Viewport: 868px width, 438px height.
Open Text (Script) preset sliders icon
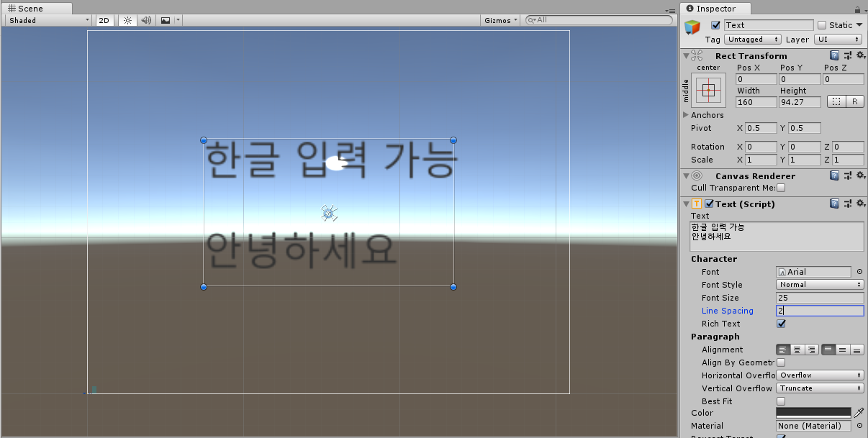click(x=847, y=204)
